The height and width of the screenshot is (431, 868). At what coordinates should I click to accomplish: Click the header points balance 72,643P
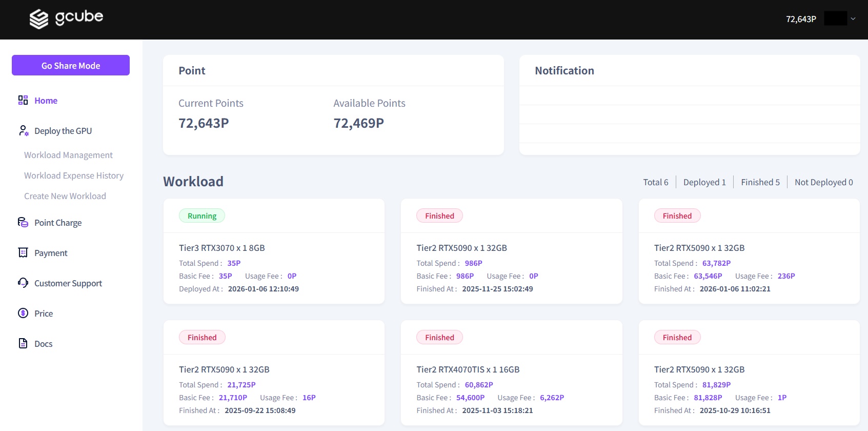tap(801, 19)
